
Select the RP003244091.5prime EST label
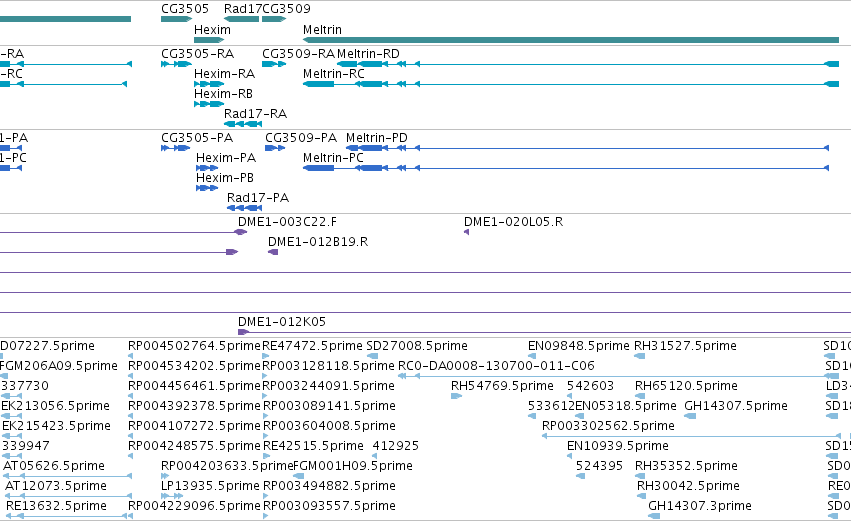(x=328, y=386)
